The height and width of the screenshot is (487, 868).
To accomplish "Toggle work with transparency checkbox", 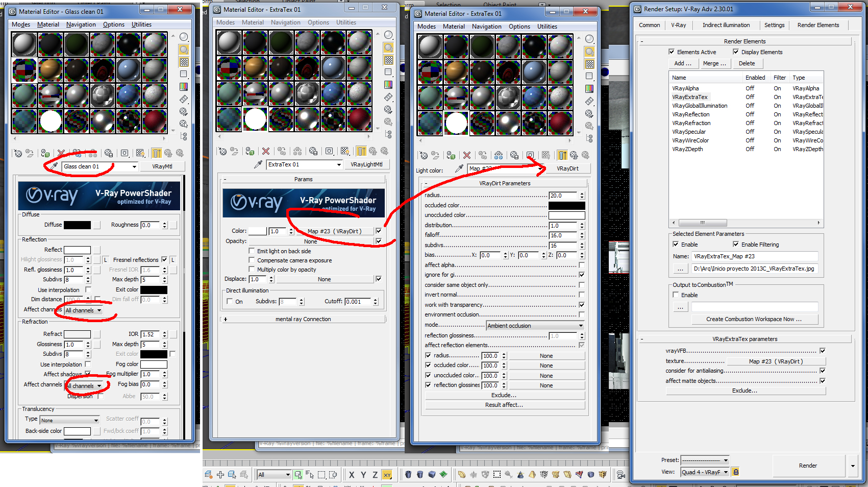I will (x=582, y=305).
